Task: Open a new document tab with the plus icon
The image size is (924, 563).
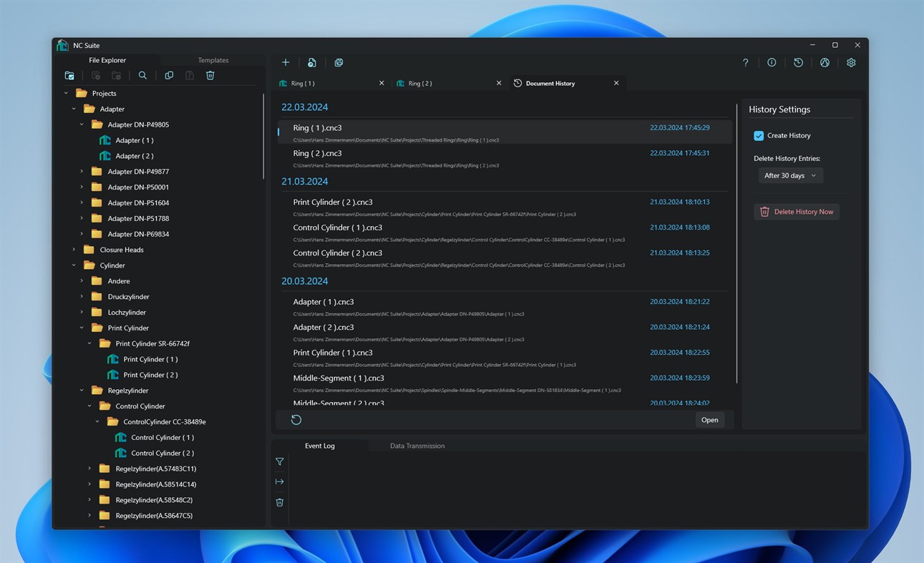Action: click(286, 62)
